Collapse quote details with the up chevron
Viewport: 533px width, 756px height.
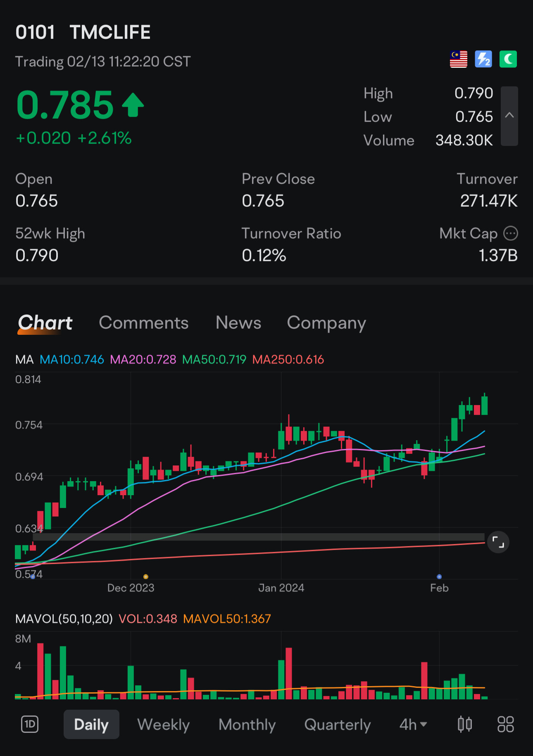[509, 116]
